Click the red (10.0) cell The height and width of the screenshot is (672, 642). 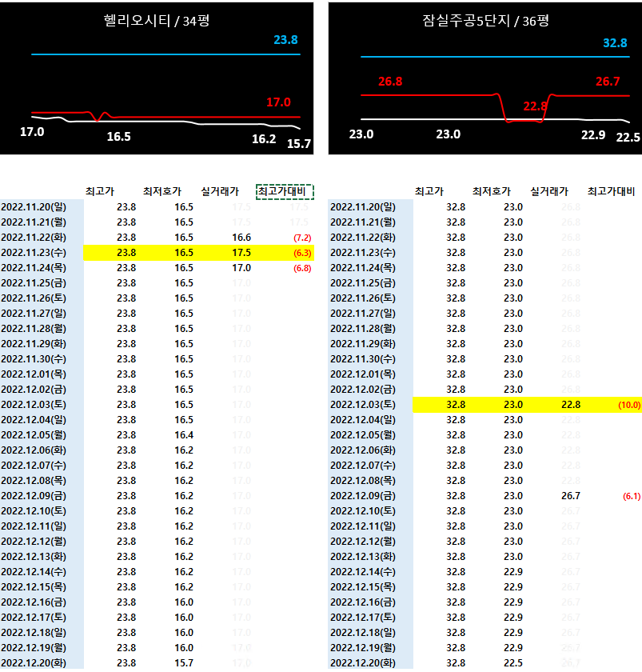629,405
